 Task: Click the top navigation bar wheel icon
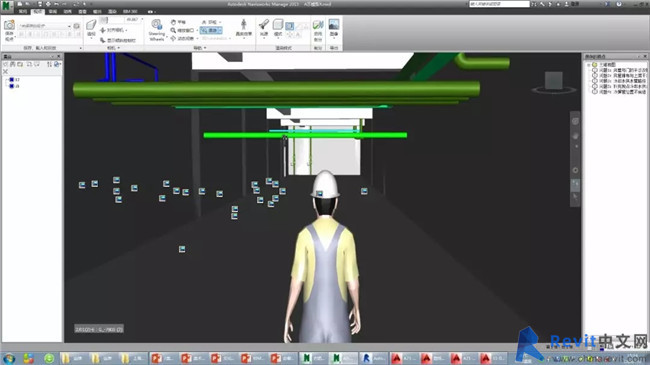click(x=575, y=122)
